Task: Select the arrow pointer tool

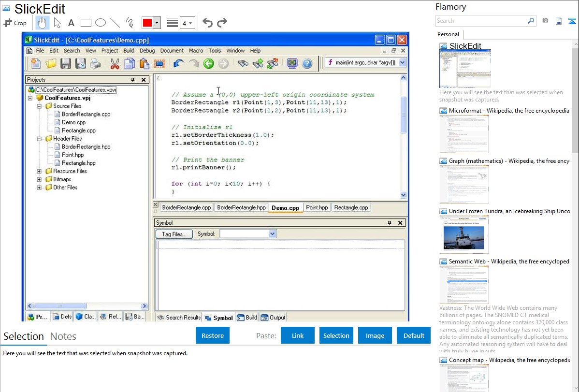Action: (57, 23)
